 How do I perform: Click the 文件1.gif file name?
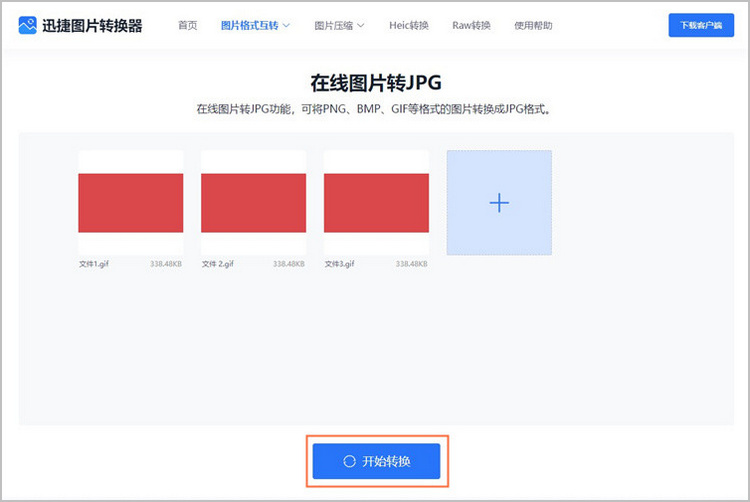[x=94, y=264]
